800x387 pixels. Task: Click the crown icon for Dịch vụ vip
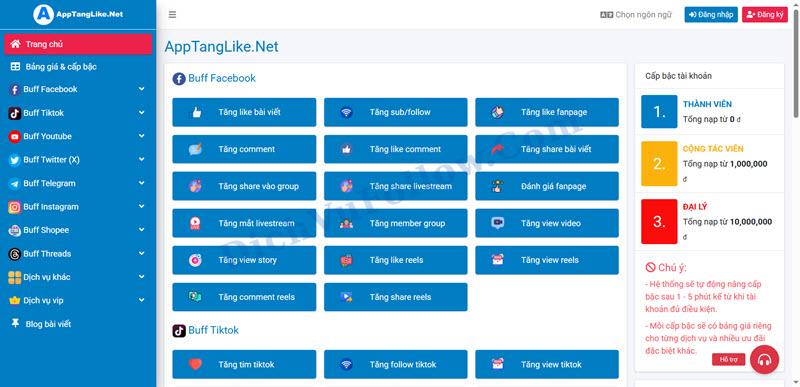[x=15, y=301]
